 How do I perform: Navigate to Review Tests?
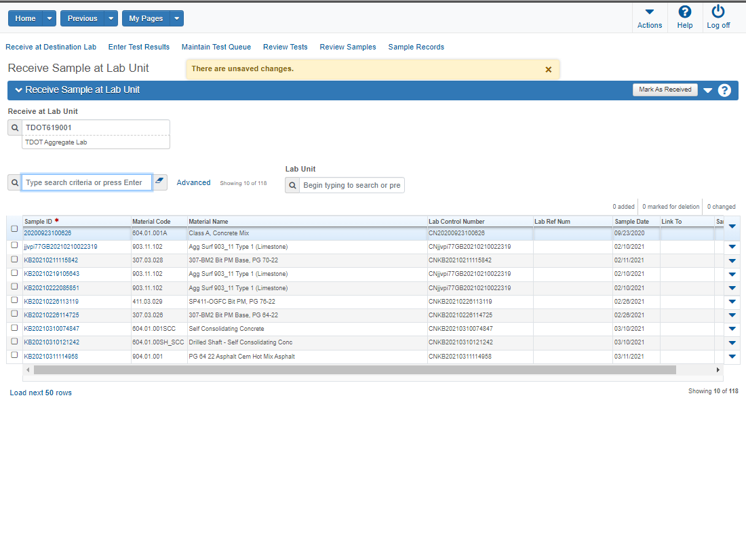[x=286, y=47]
